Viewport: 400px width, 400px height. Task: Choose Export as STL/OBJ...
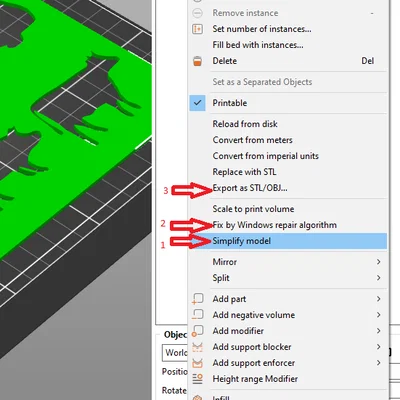click(250, 188)
